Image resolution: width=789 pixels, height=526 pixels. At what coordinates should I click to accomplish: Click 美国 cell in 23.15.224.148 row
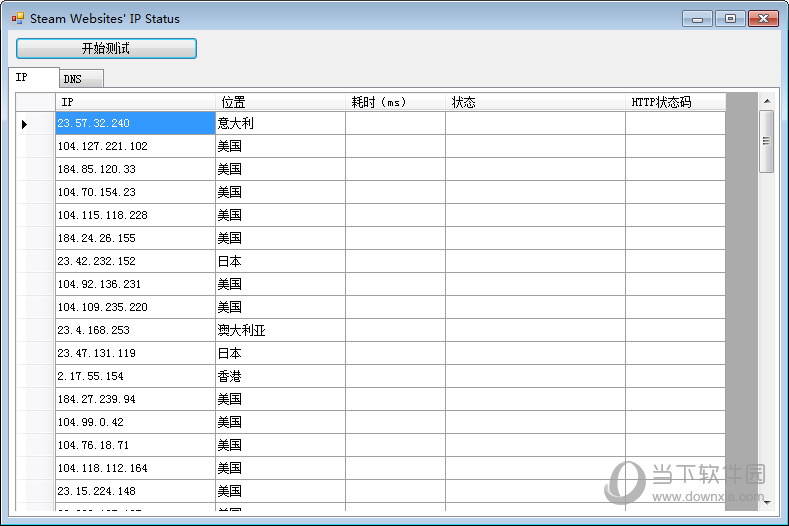tap(280, 491)
